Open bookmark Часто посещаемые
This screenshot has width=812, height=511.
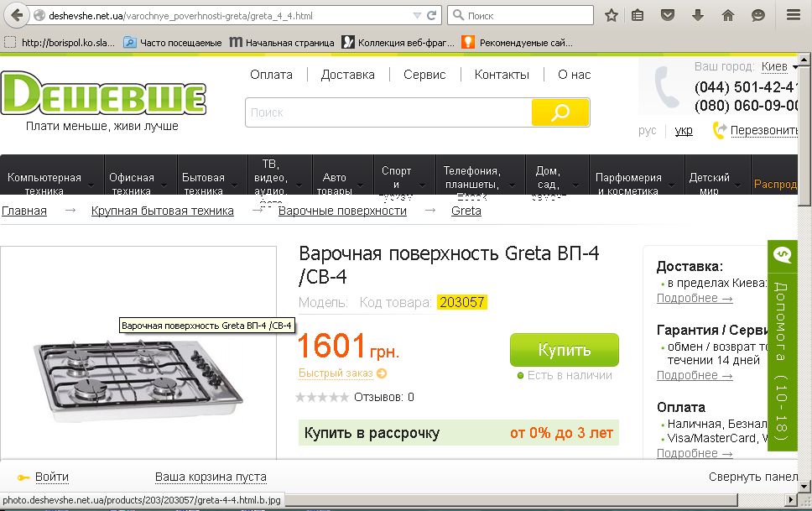pyautogui.click(x=173, y=43)
